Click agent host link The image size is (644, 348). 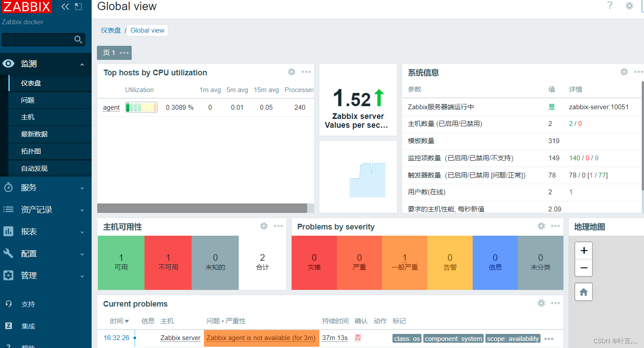[x=111, y=107]
